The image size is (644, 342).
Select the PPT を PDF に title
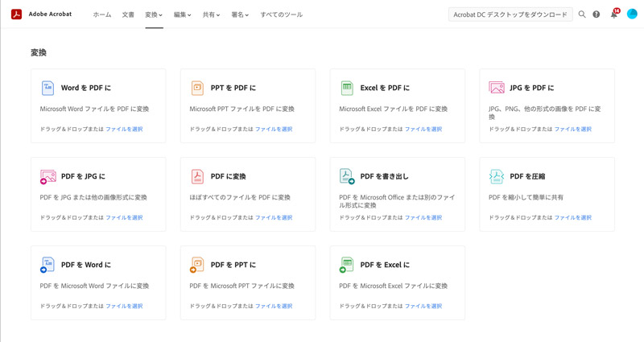pos(233,88)
